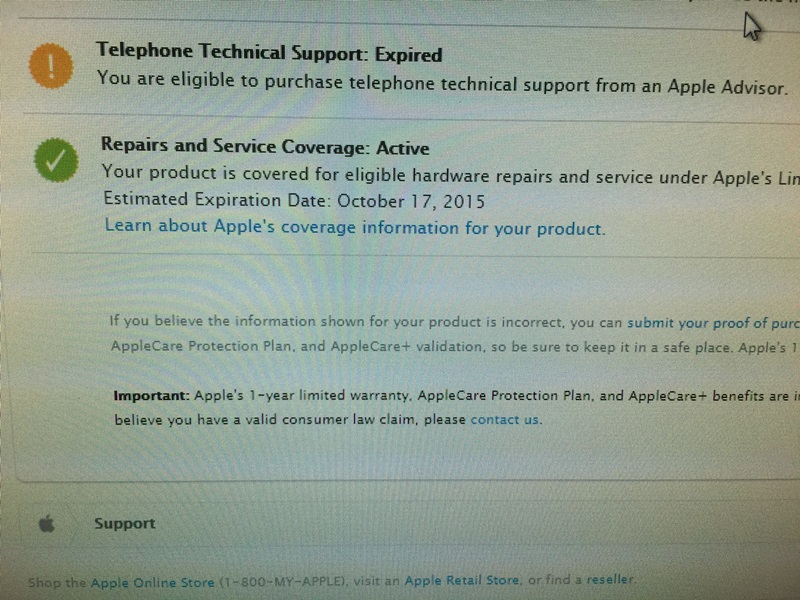This screenshot has height=600, width=800.
Task: Follow the submit your proof of purchase link
Action: pyautogui.click(x=712, y=322)
